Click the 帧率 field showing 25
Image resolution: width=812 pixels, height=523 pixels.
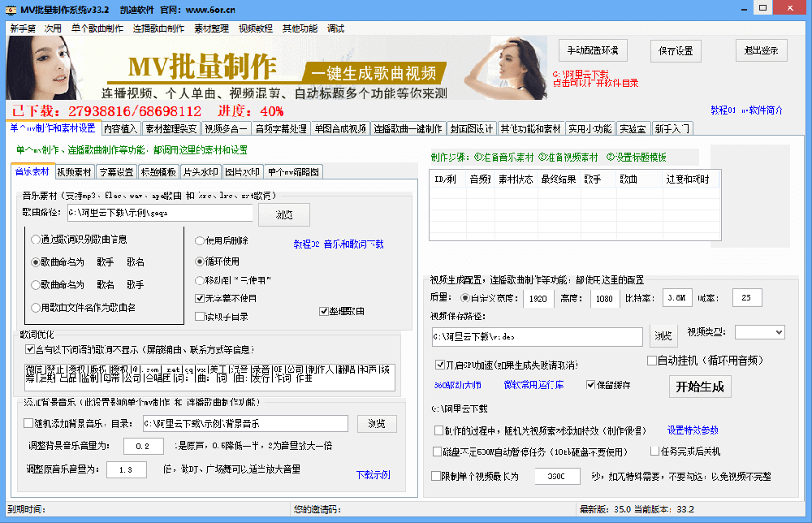point(747,298)
